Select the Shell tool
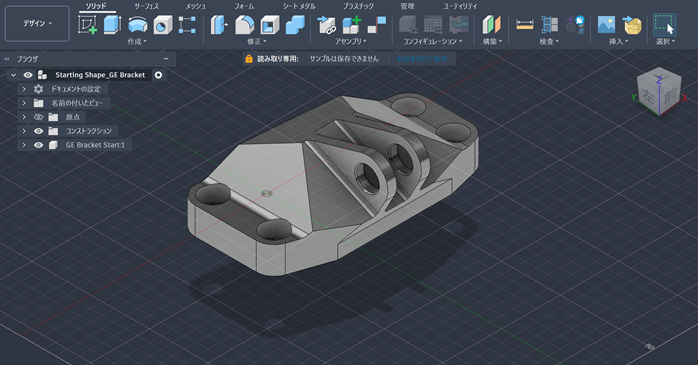The height and width of the screenshot is (365, 698). [x=270, y=25]
